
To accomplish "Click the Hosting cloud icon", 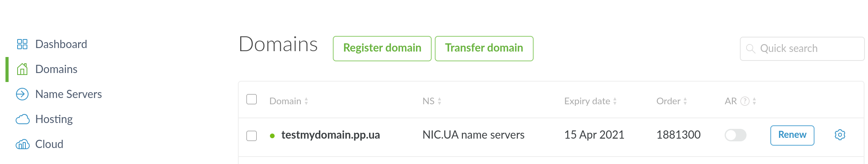I will coord(22,119).
